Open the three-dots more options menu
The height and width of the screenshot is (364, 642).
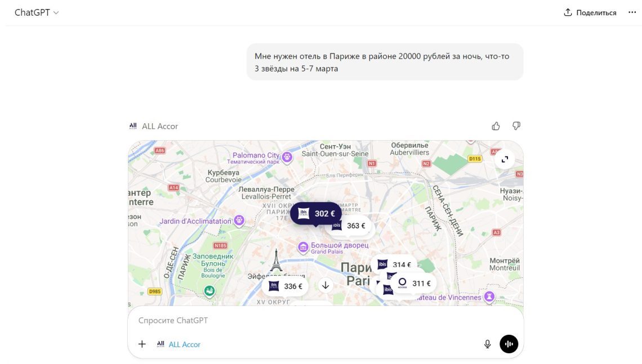(632, 12)
